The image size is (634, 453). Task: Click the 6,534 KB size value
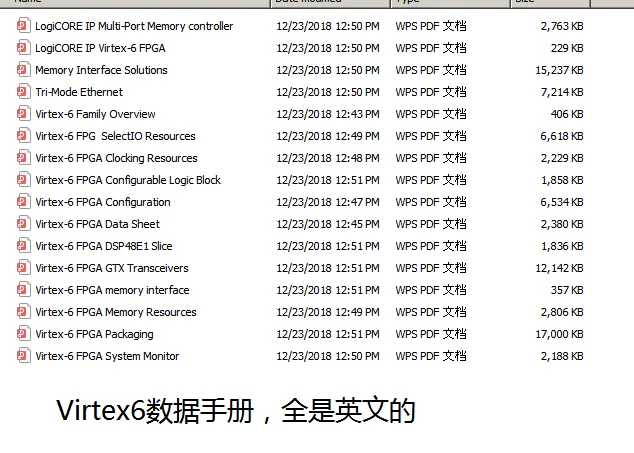coord(562,202)
